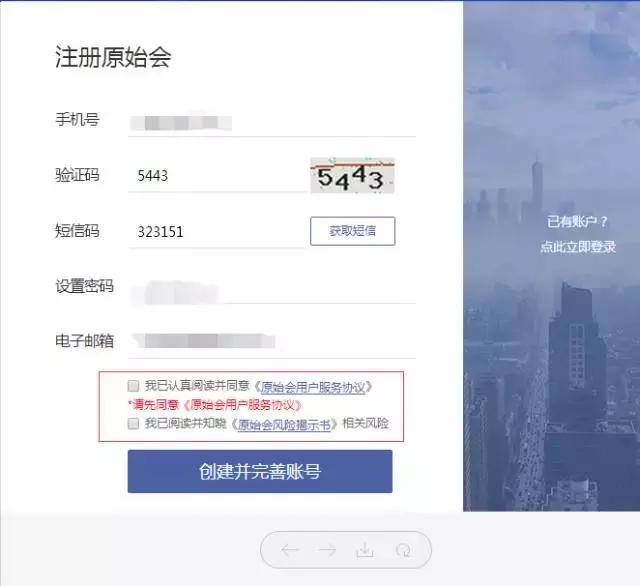Screen dimensions: 640x586
Task: Click the 注册原始会 heading
Action: click(113, 57)
